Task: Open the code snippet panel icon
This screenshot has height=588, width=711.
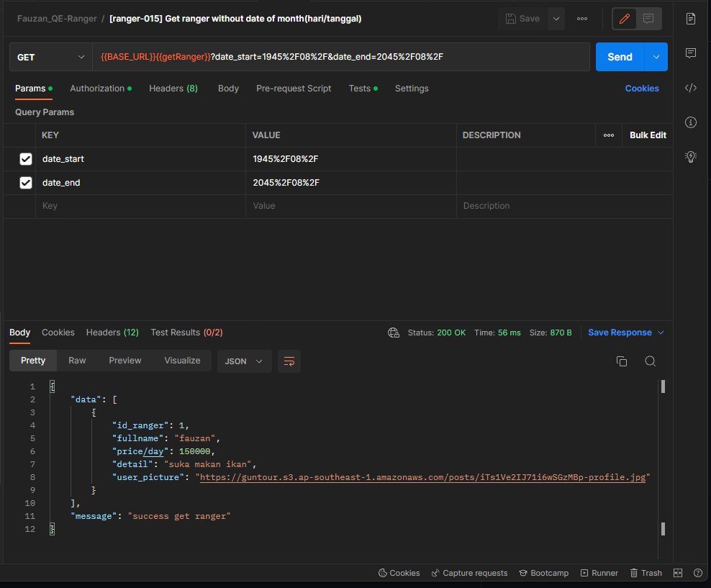Action: point(690,88)
